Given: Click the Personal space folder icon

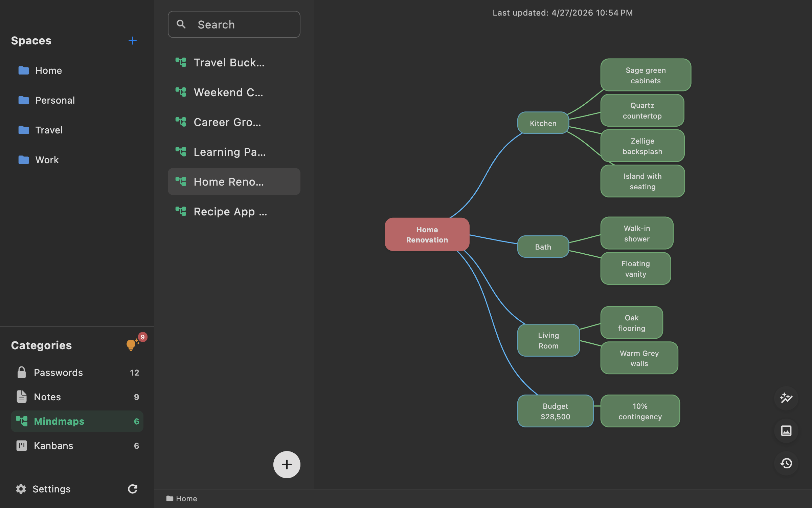Looking at the screenshot, I should tap(23, 100).
